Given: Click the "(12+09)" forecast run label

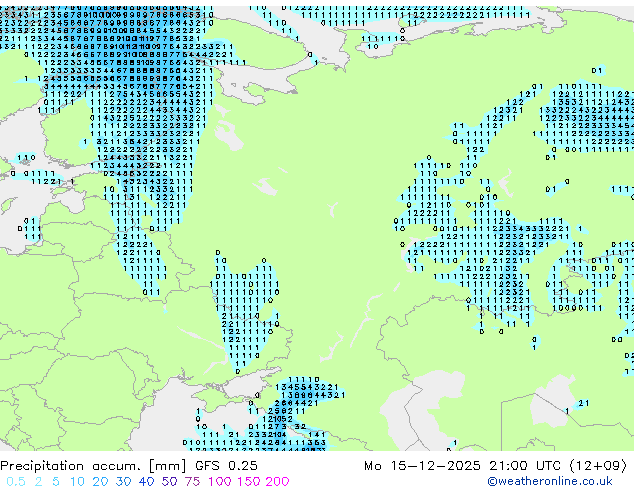Looking at the screenshot, I should pos(598,466).
